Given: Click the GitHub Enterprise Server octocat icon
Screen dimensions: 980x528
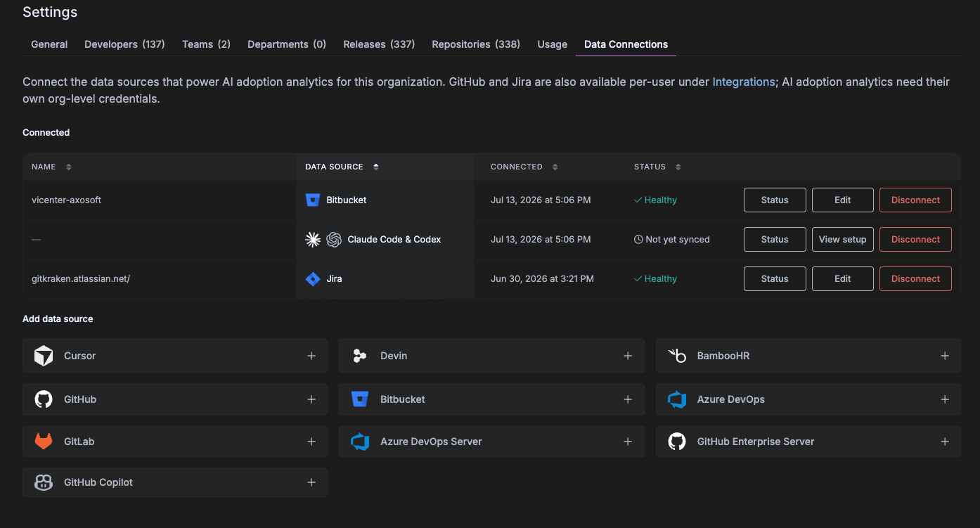Looking at the screenshot, I should point(677,442).
